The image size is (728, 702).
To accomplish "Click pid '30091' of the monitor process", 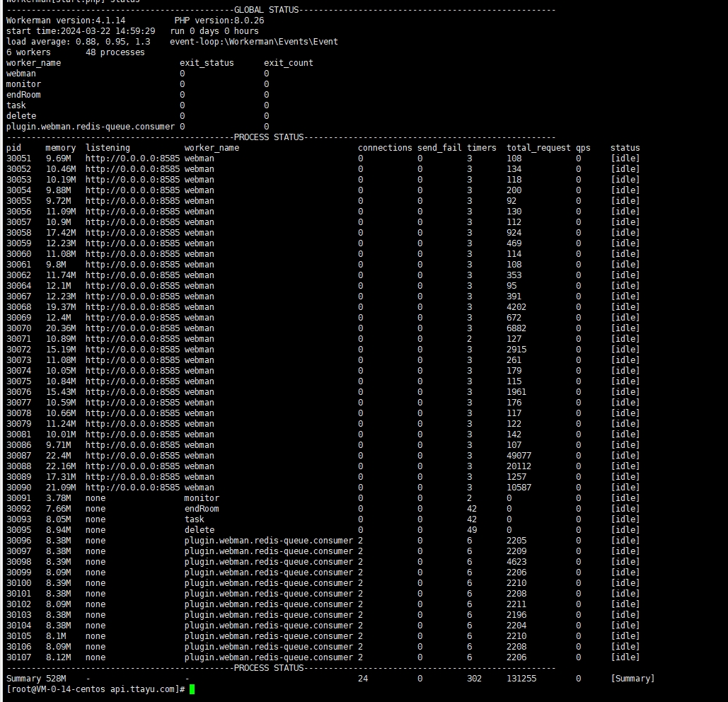I will (18, 498).
